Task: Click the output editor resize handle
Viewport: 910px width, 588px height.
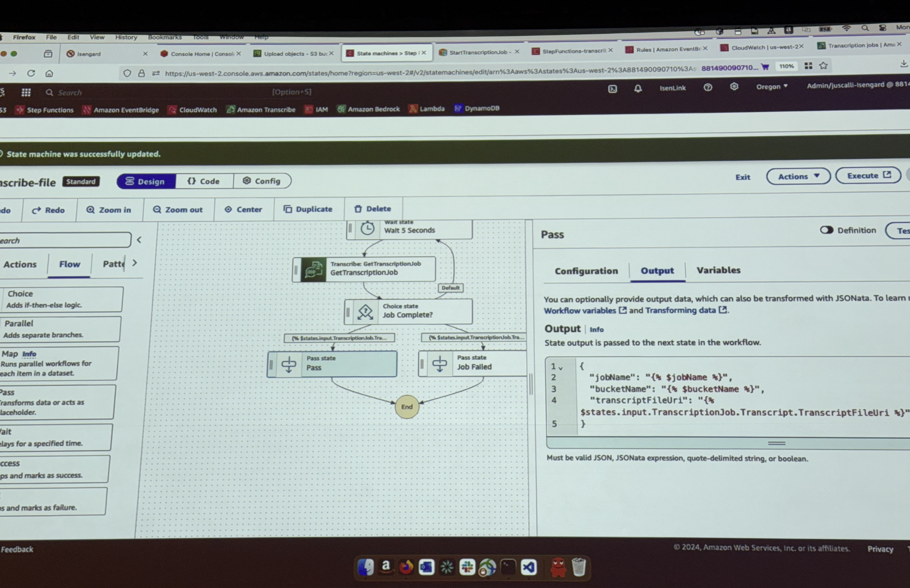Action: coord(776,443)
